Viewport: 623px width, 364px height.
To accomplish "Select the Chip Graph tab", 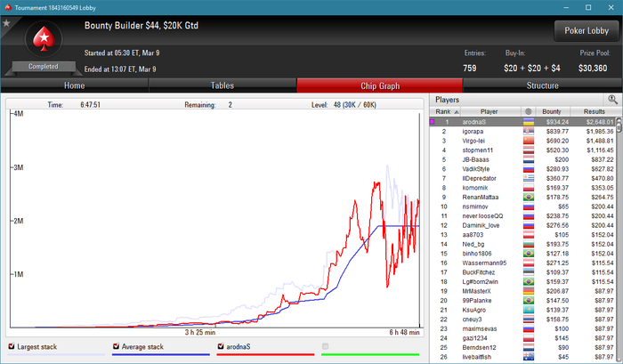I will 380,85.
